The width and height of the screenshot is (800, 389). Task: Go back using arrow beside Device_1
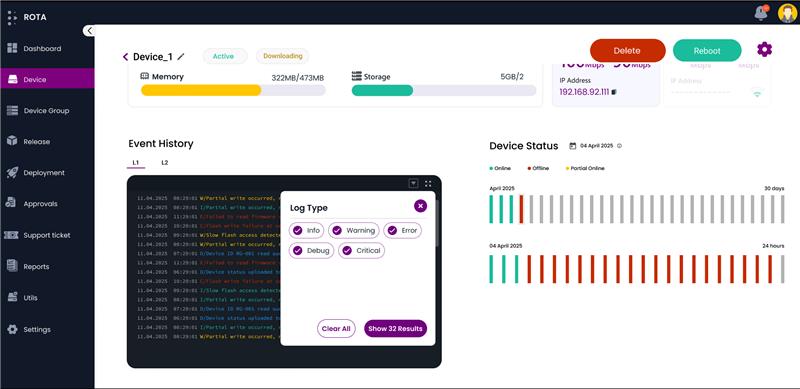[x=126, y=57]
